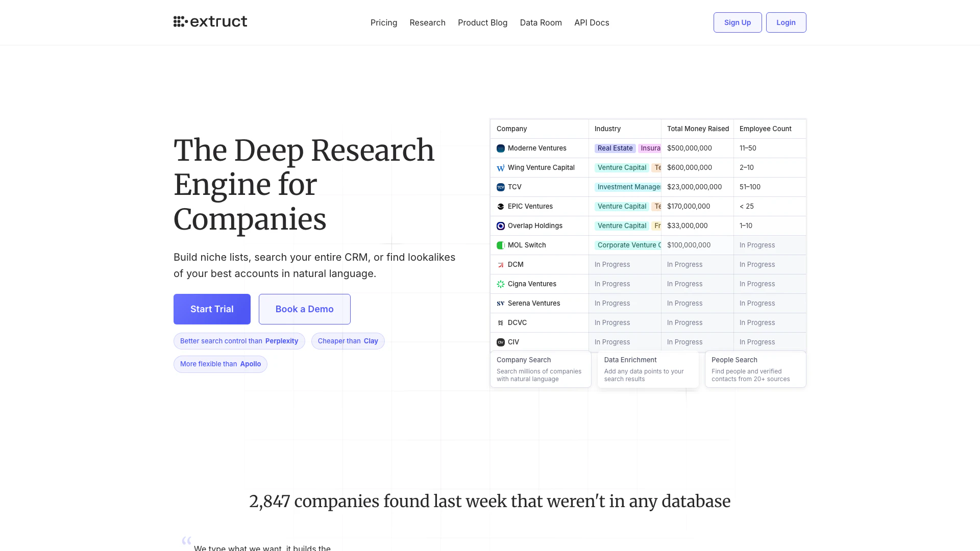The height and width of the screenshot is (551, 980).
Task: Click the Employee Count column header
Action: tap(765, 129)
